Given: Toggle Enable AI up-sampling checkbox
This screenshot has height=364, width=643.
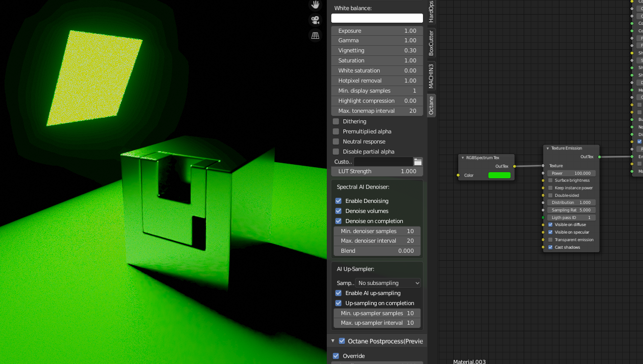Looking at the screenshot, I should click(x=338, y=293).
